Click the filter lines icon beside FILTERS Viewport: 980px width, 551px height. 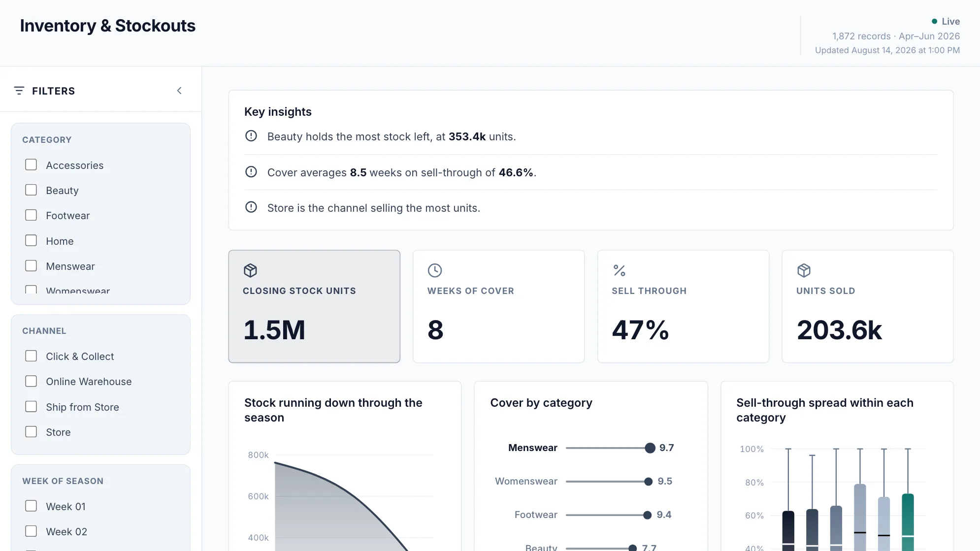19,91
